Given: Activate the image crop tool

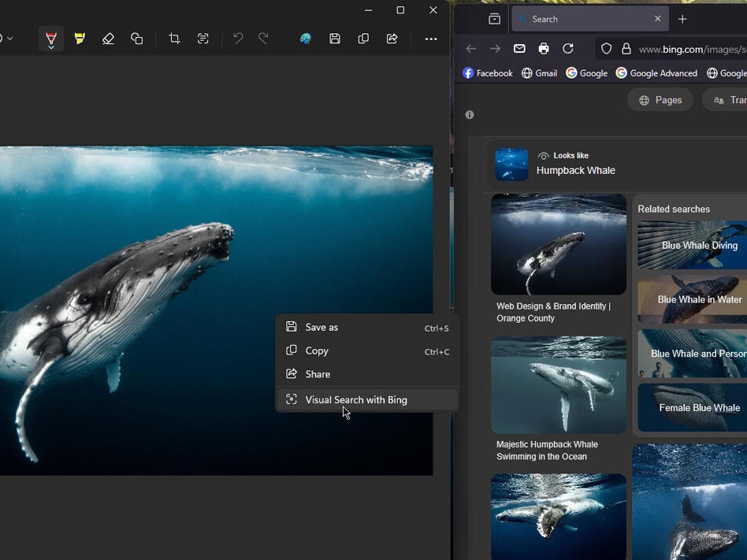Looking at the screenshot, I should point(174,39).
